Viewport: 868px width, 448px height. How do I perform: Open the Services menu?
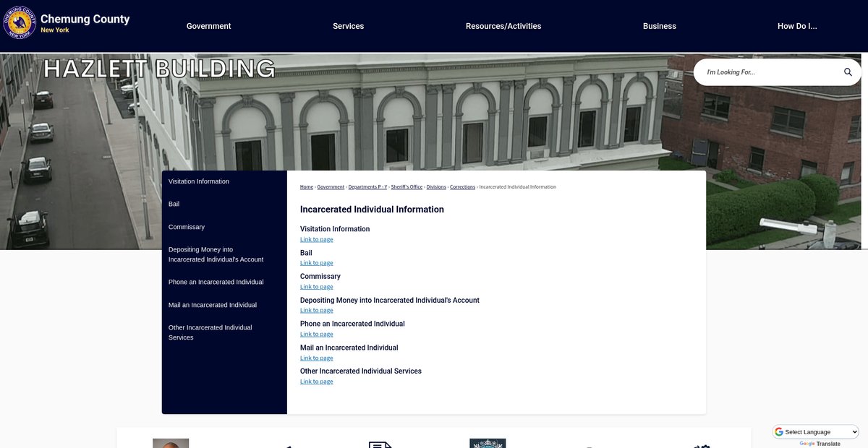(348, 26)
